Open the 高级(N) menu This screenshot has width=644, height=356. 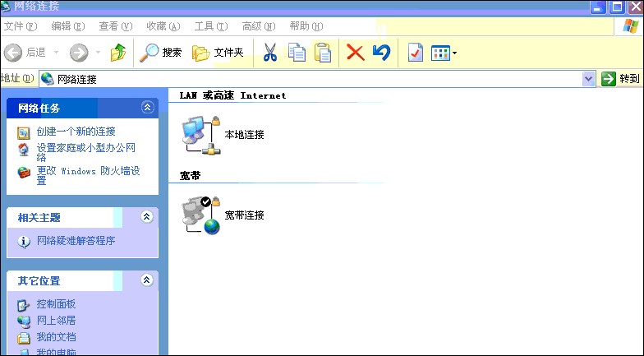[x=258, y=26]
